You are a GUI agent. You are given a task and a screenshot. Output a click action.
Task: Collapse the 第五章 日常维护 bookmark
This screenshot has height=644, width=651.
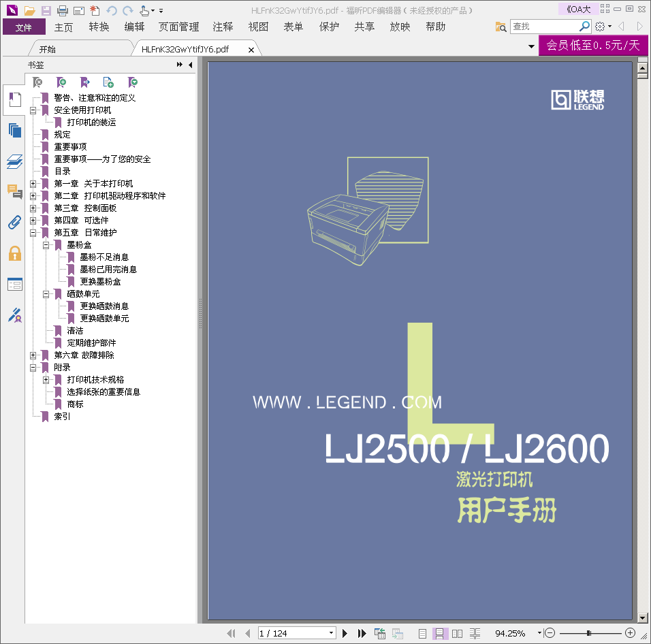pos(33,233)
